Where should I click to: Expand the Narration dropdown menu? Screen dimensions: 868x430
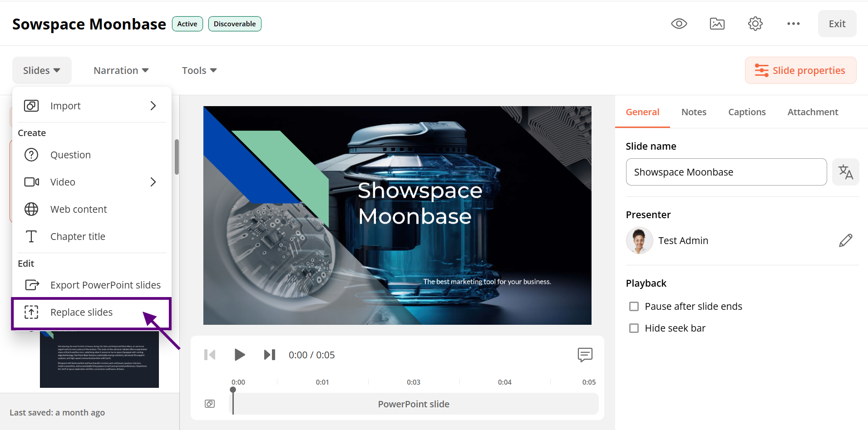(x=121, y=70)
